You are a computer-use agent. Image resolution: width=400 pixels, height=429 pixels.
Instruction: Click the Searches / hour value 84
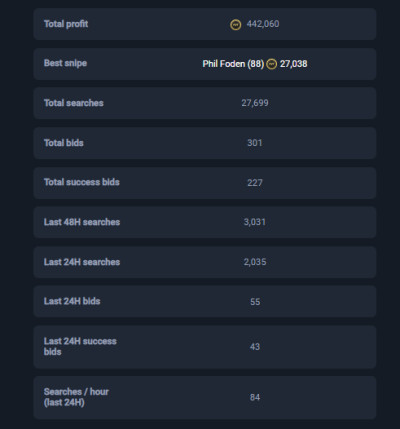point(255,397)
